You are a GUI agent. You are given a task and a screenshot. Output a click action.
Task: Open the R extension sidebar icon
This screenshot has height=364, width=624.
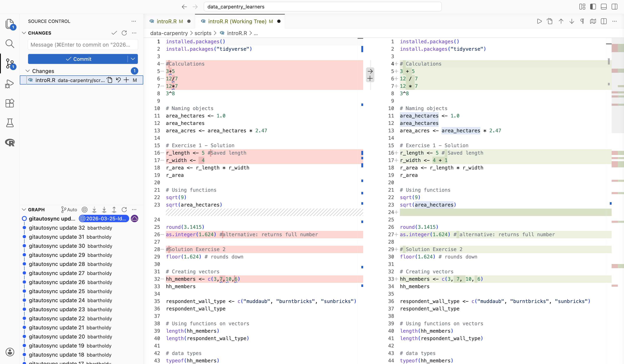pyautogui.click(x=9, y=142)
